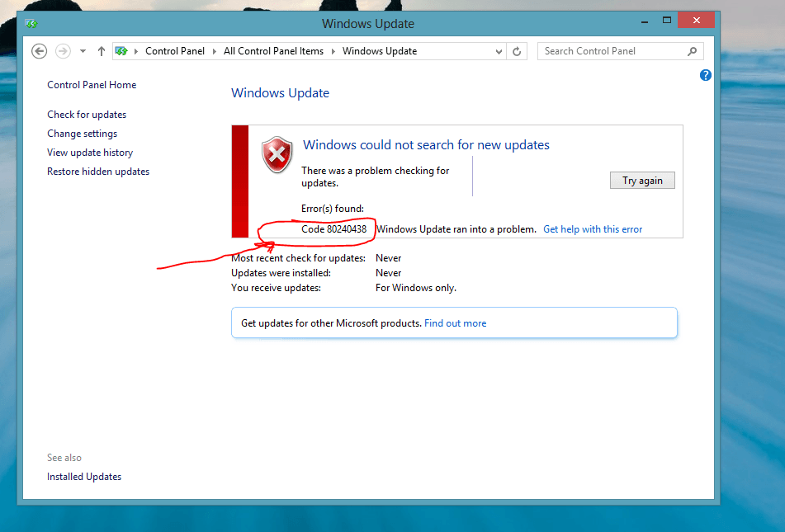Screen dimensions: 785x532
Task: Open Check for updates in sidebar
Action: (86, 114)
